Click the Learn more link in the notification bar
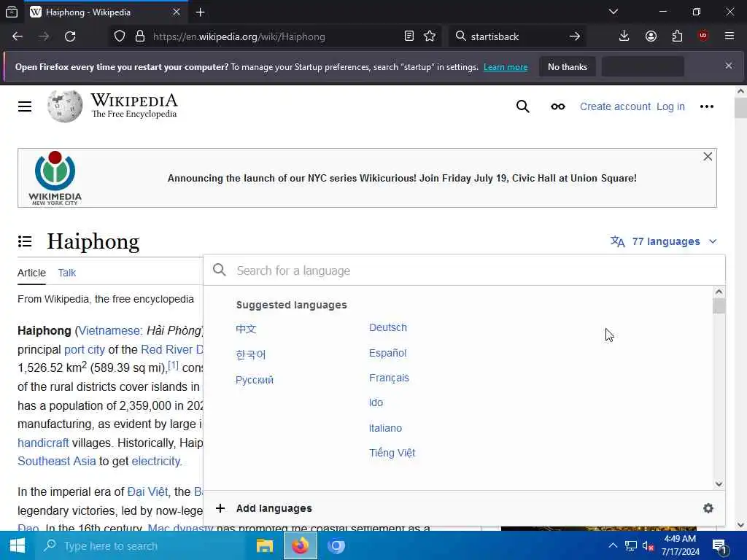The width and height of the screenshot is (747, 560). [x=506, y=67]
